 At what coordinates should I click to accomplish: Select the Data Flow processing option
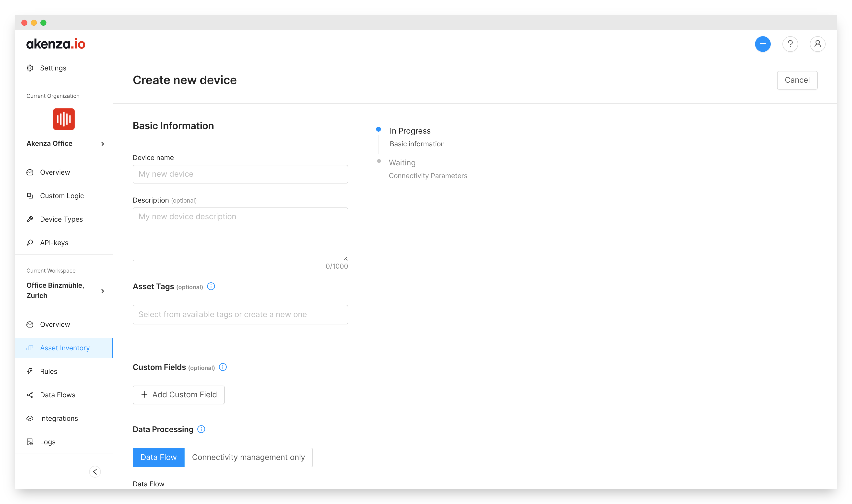point(158,457)
